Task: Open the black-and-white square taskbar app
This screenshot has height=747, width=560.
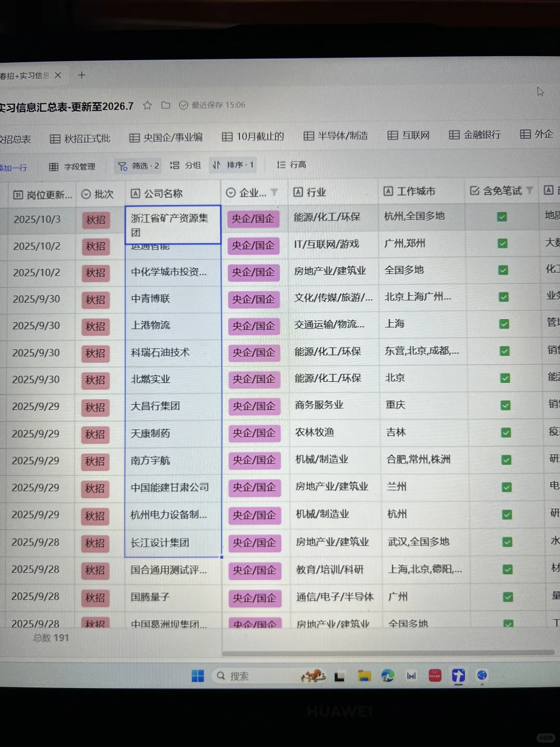Action: [x=340, y=676]
